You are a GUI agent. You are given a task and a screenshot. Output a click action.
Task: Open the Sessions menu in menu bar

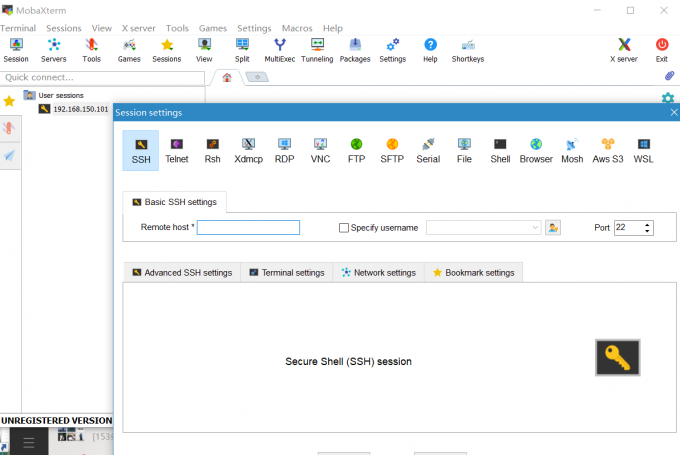coord(64,28)
